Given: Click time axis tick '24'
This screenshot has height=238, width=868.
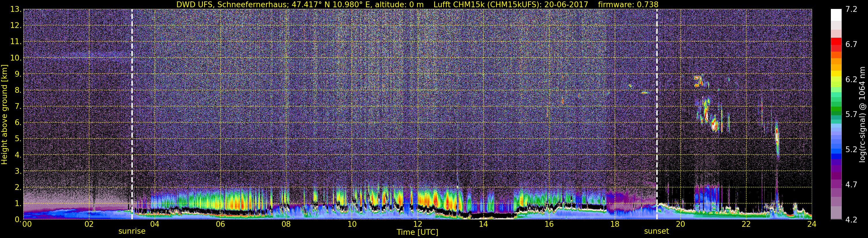Looking at the screenshot, I should point(811,224).
